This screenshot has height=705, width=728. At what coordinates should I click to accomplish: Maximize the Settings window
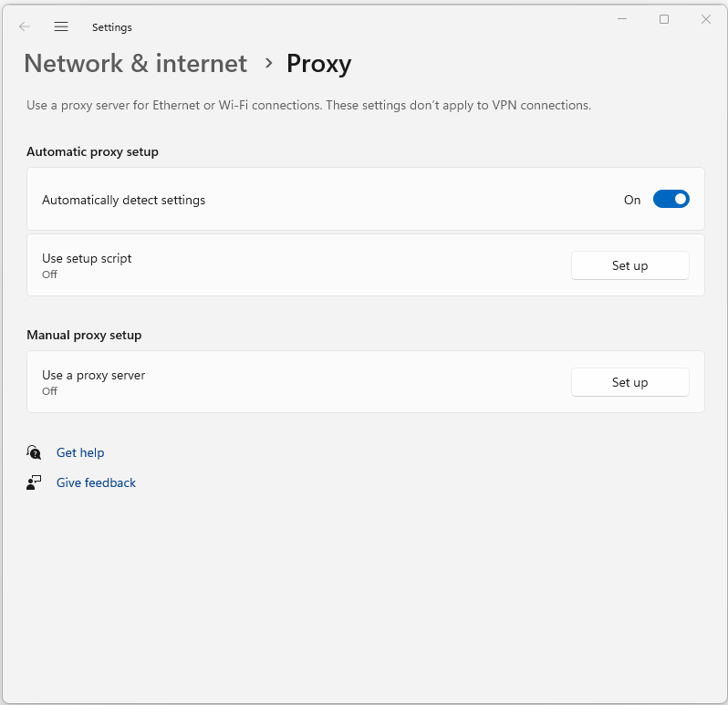664,19
